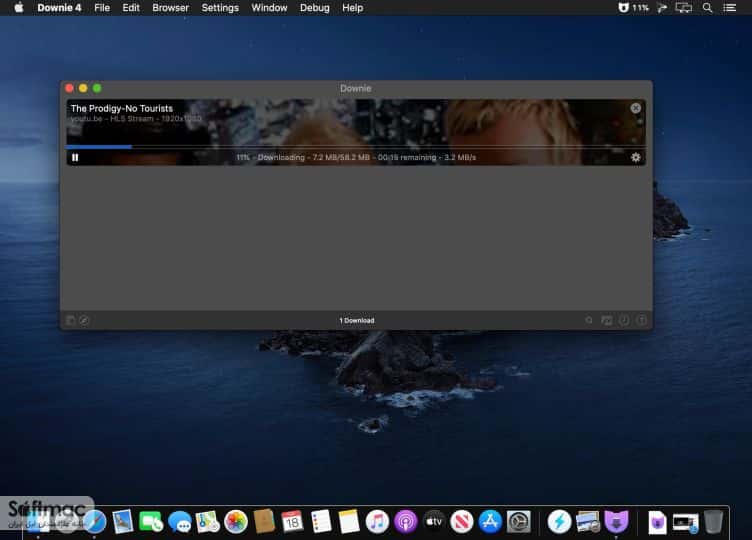
Task: Remove The Prodigy-No Tourists download
Action: pos(635,108)
